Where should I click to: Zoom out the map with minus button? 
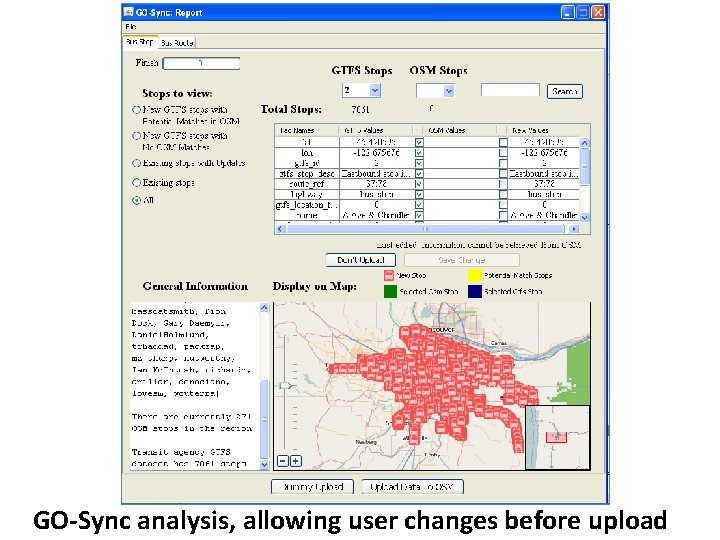click(x=283, y=461)
